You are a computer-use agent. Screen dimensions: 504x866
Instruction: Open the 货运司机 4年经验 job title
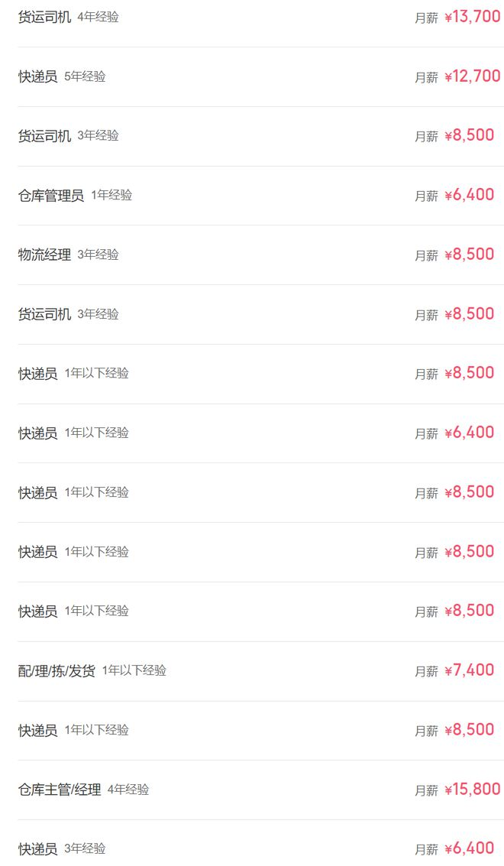[44, 17]
